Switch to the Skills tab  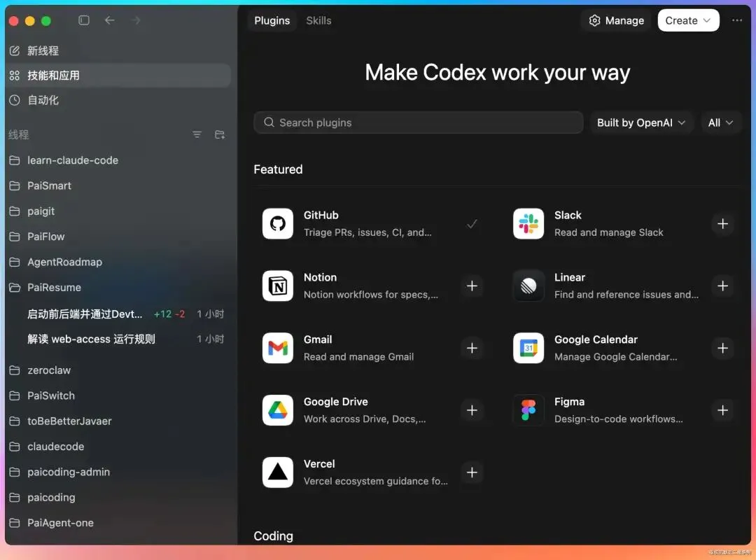click(x=318, y=20)
